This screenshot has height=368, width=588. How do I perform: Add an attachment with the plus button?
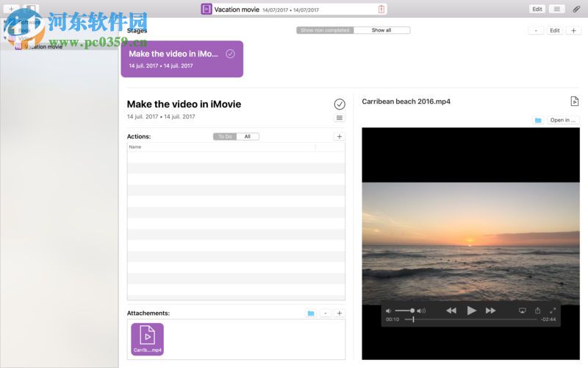340,314
